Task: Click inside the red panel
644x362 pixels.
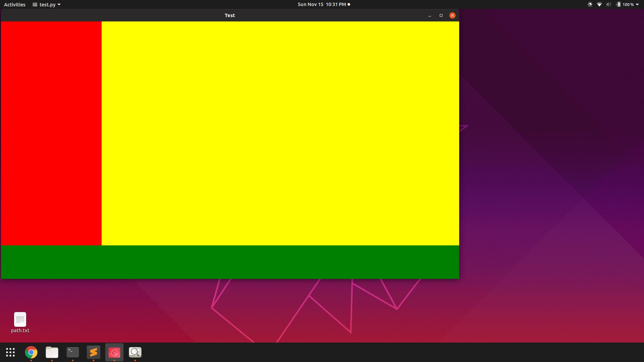Action: 51,133
